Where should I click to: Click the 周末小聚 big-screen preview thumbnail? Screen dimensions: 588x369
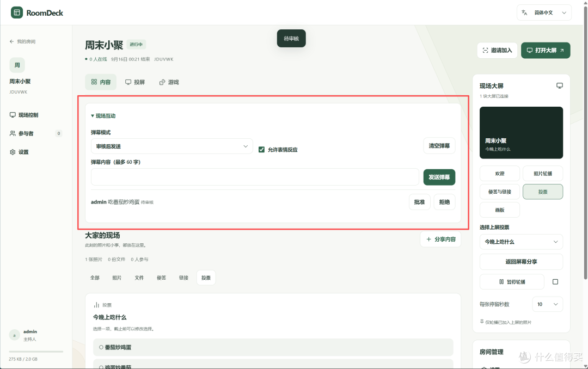(x=521, y=133)
